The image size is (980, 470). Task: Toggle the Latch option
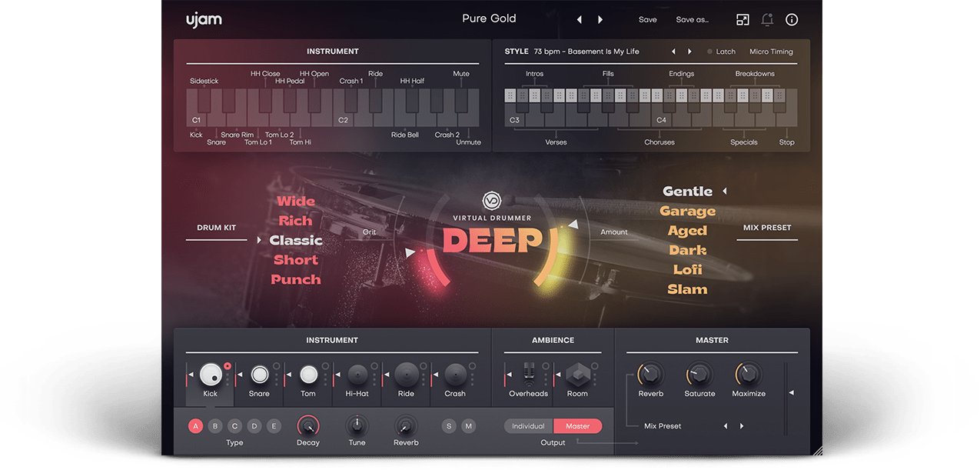(721, 52)
